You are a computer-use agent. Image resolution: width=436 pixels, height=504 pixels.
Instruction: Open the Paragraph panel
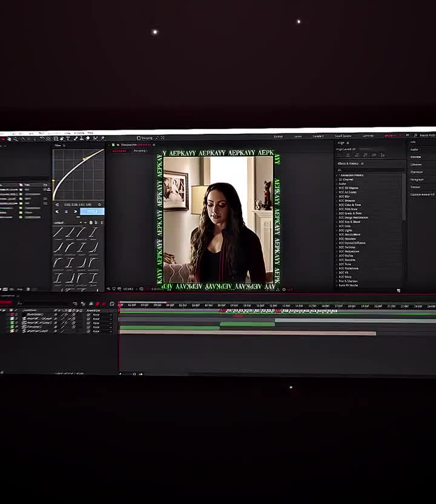[417, 179]
